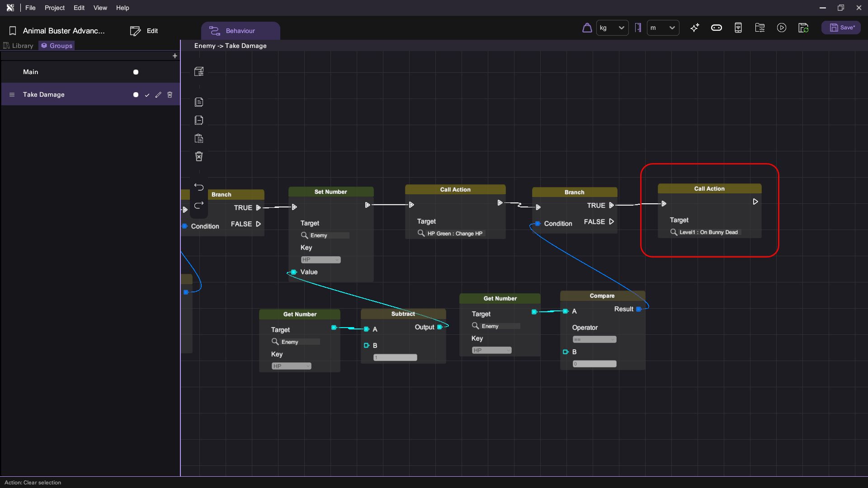Viewport: 868px width, 488px height.
Task: Open the mobile device connection icon
Action: (738, 28)
